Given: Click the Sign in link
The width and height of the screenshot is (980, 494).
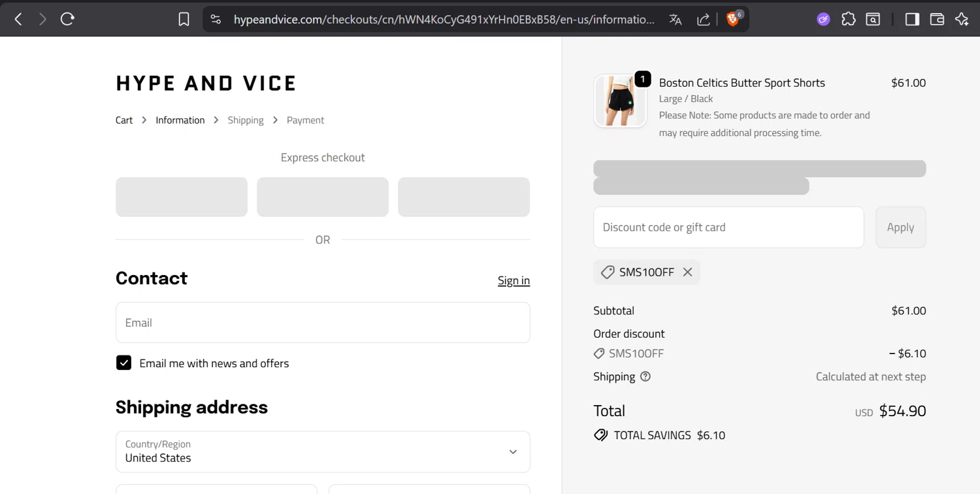Looking at the screenshot, I should pos(514,280).
